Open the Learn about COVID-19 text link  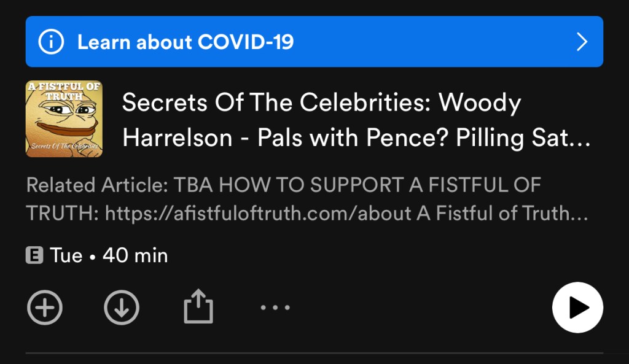[x=186, y=42]
